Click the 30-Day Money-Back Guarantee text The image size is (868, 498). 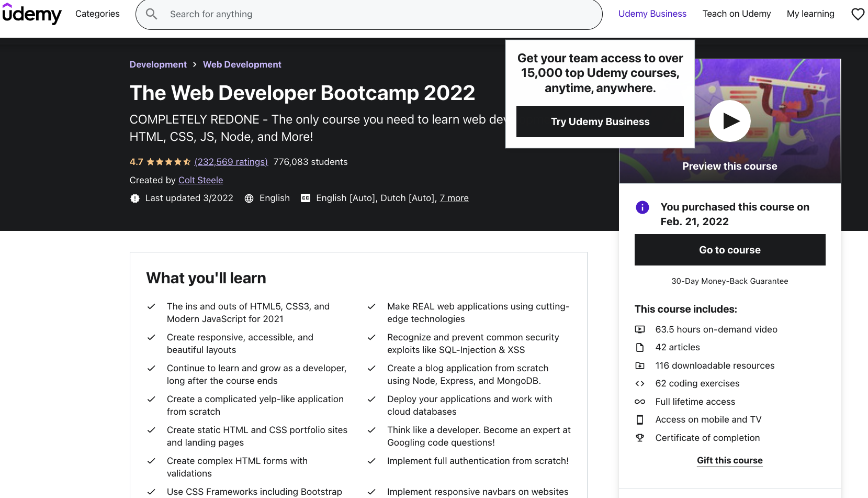730,281
